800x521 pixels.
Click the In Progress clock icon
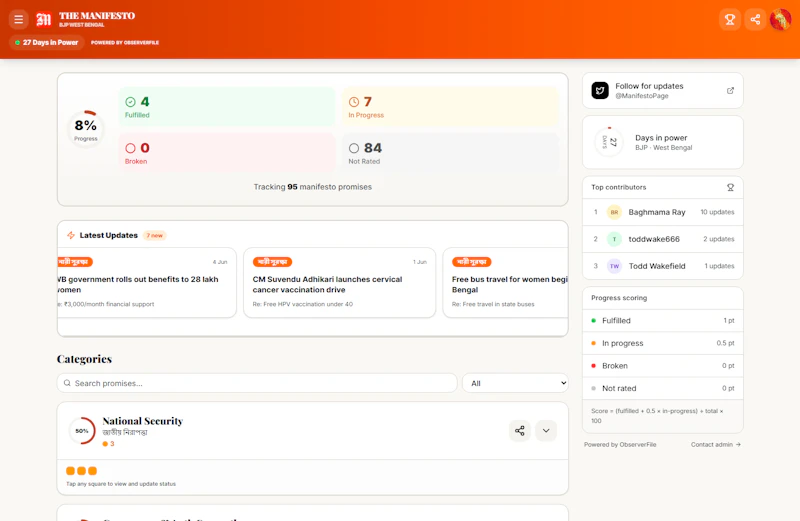click(x=354, y=102)
